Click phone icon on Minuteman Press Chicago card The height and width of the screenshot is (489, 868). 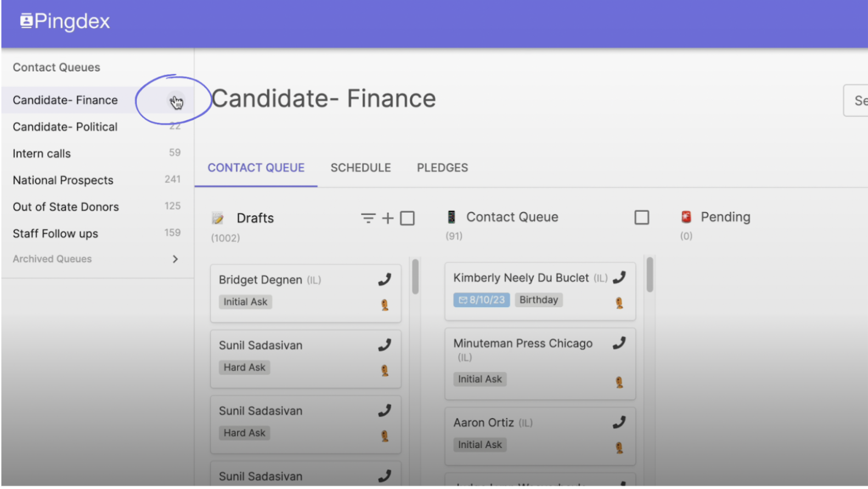619,343
